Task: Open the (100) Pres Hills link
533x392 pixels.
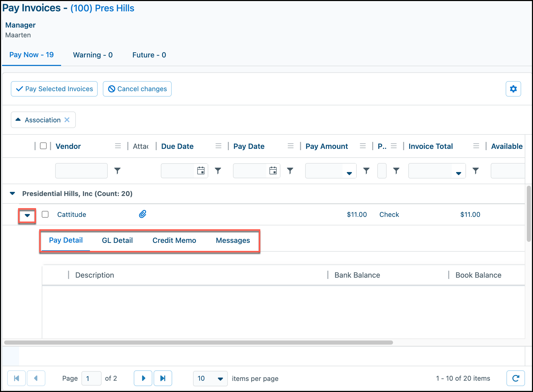Action: click(x=102, y=8)
